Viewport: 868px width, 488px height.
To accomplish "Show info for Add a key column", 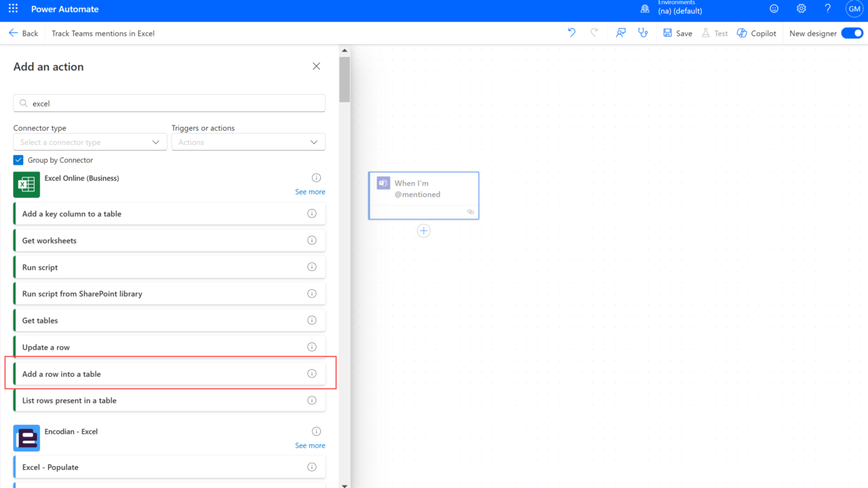I will pos(312,213).
